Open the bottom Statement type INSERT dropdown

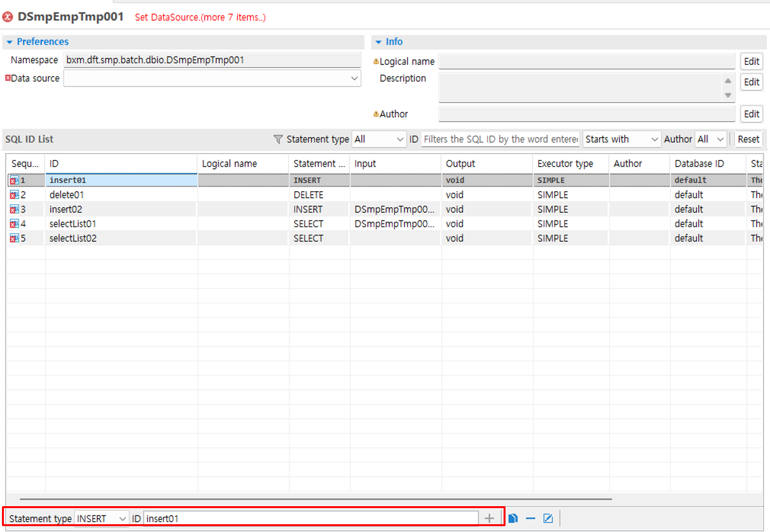point(101,518)
